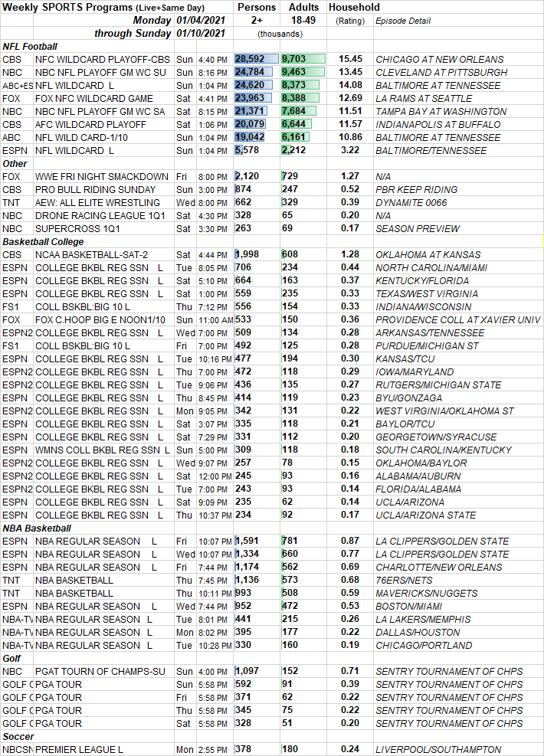The width and height of the screenshot is (544, 756).
Task: Click 'WWE FRI NIGHT SMACKDOWN' cell
Action: [102, 176]
